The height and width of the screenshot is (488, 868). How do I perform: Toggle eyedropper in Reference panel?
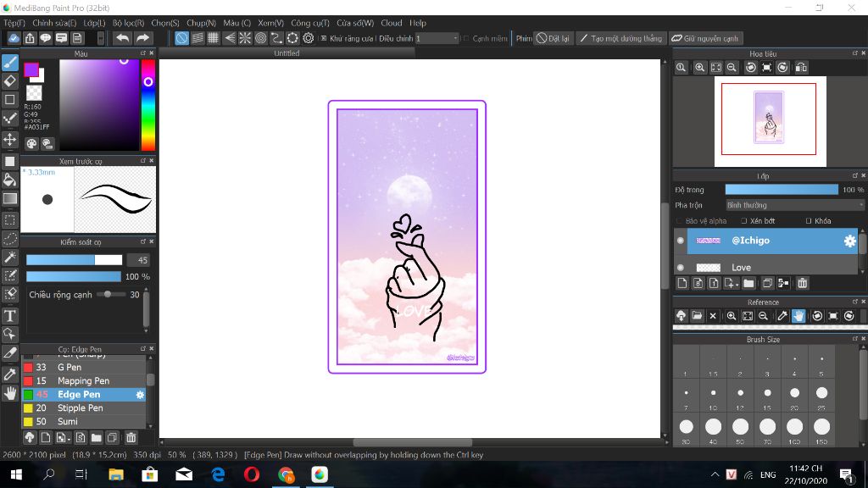click(782, 316)
